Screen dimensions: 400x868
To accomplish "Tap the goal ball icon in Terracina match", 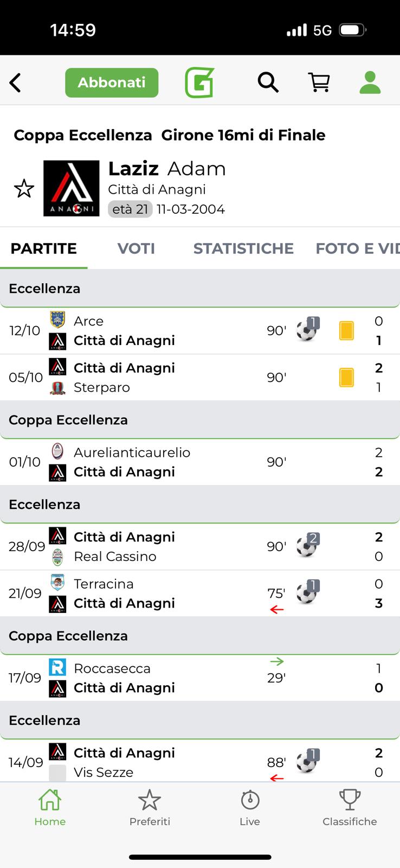I will click(x=307, y=592).
